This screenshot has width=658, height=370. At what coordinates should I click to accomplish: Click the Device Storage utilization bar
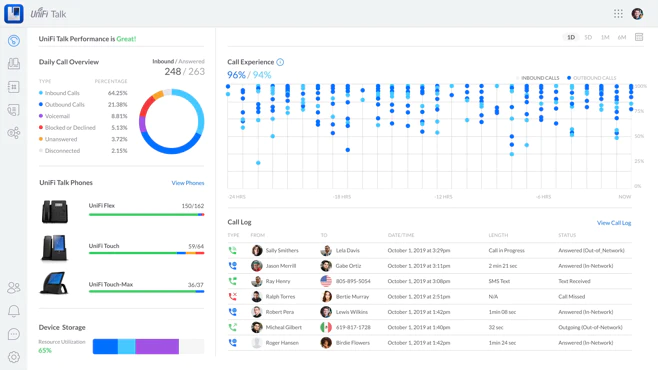point(148,347)
